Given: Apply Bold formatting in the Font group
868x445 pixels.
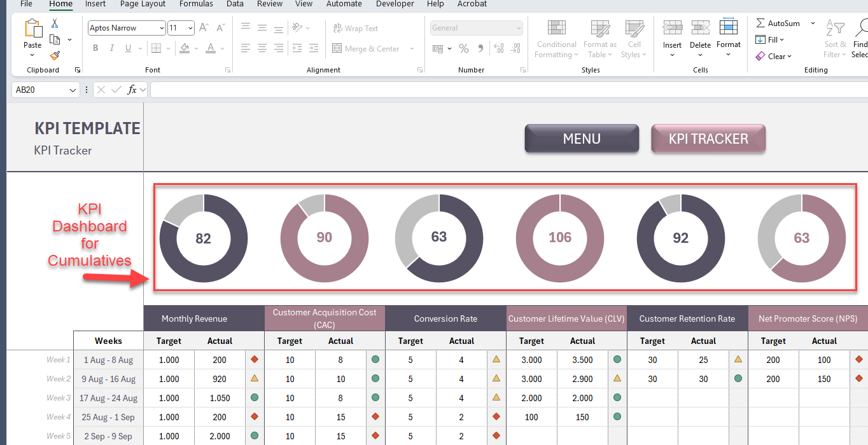Looking at the screenshot, I should (95, 48).
